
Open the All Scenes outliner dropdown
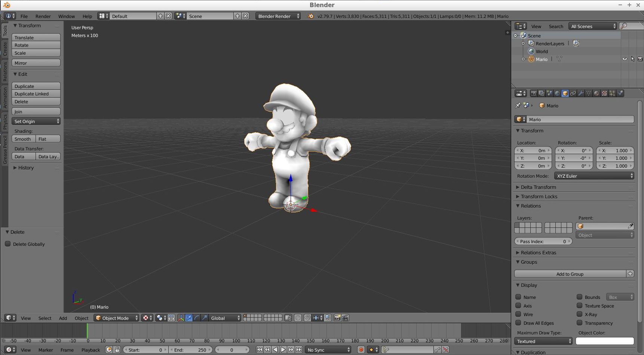(x=593, y=26)
